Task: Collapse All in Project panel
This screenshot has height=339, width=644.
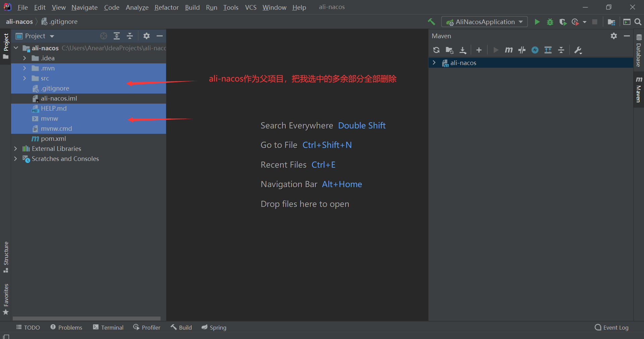Action: (130, 36)
